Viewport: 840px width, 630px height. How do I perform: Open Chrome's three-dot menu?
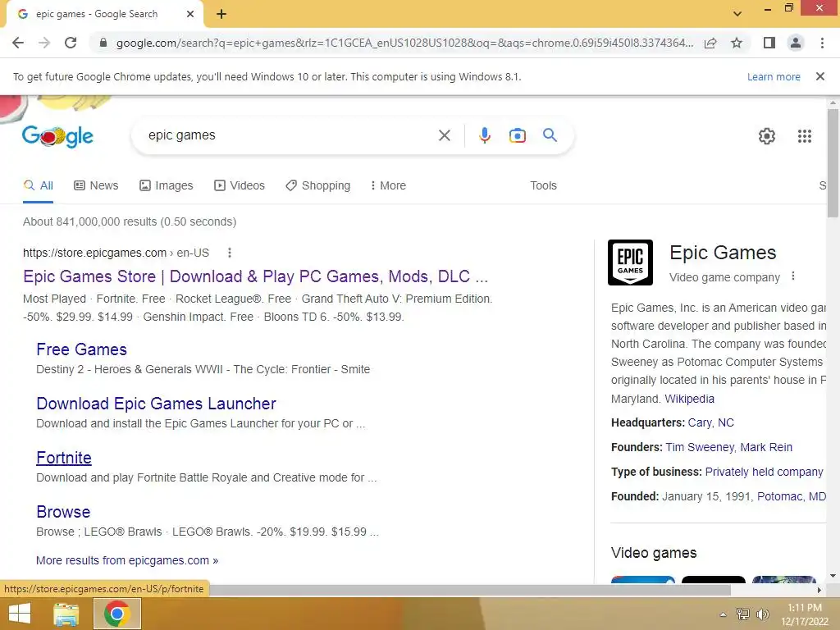(x=822, y=43)
